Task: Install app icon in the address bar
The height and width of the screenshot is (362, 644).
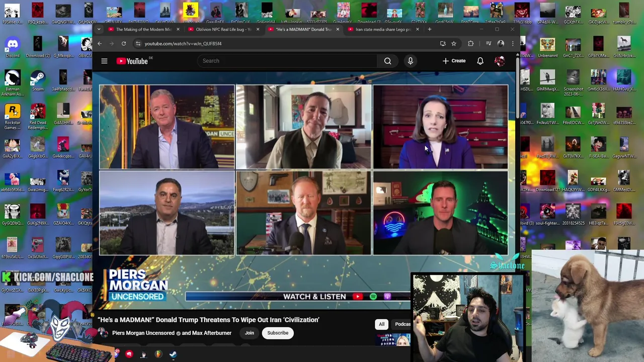Action: click(443, 44)
